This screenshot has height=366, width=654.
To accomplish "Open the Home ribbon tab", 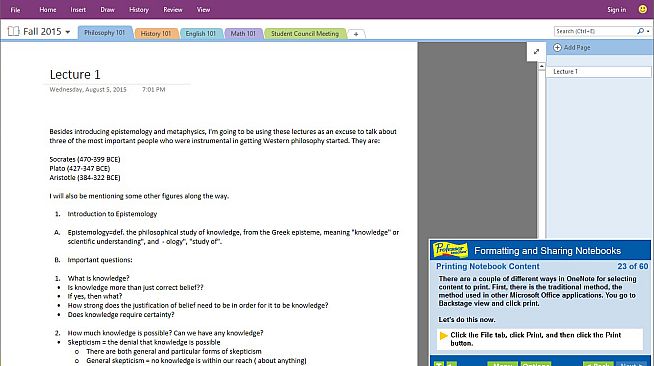I will click(48, 10).
